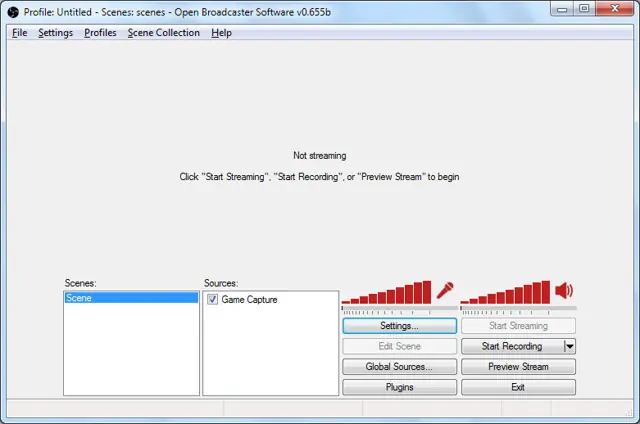Screen dimensions: 640x424
Task: Minimize the OBS window
Action: (x=562, y=9)
